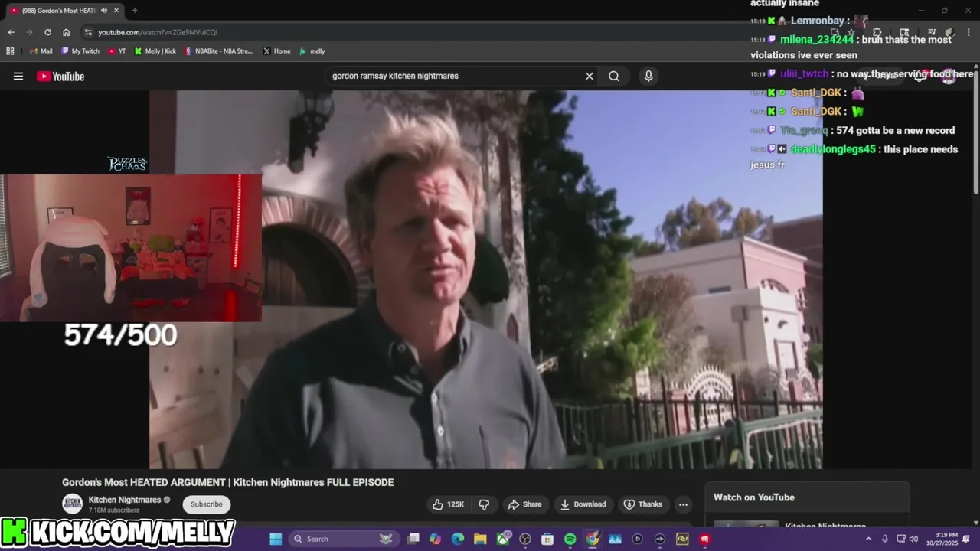The image size is (980, 551).
Task: Download the video
Action: click(583, 504)
